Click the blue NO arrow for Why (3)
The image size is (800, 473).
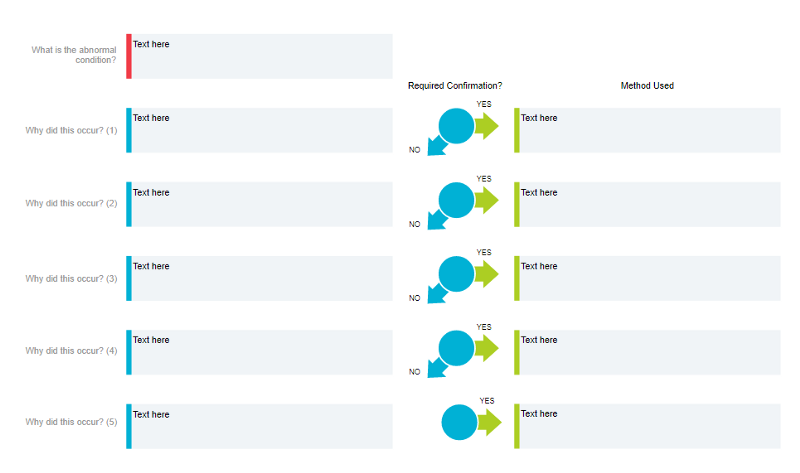coord(436,295)
